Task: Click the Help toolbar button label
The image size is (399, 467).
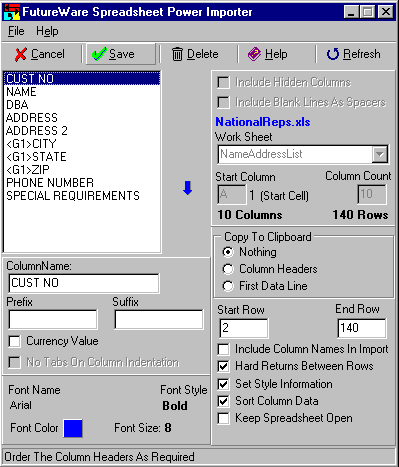Action: click(276, 54)
